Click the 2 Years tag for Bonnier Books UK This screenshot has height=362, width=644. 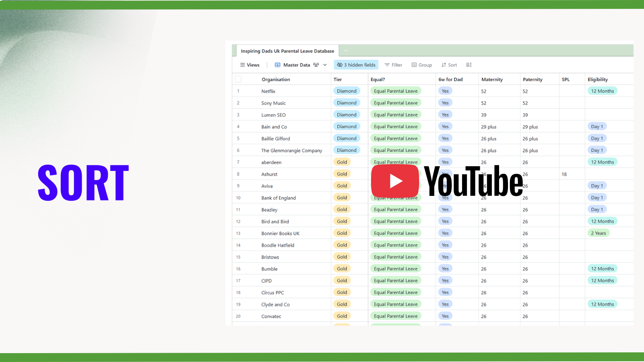tap(599, 233)
